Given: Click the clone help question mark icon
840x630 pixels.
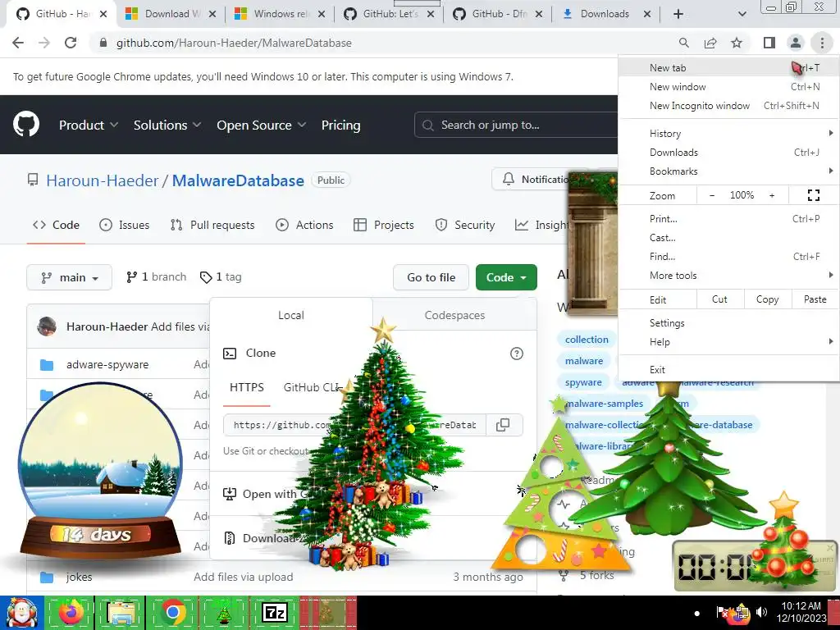Looking at the screenshot, I should coord(517,354).
